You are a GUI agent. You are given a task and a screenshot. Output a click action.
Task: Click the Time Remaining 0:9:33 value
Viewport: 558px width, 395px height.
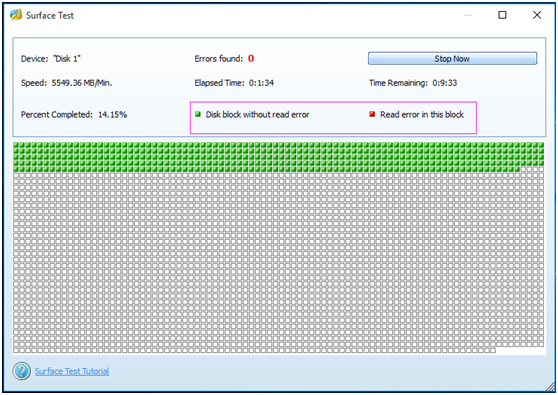tap(444, 83)
